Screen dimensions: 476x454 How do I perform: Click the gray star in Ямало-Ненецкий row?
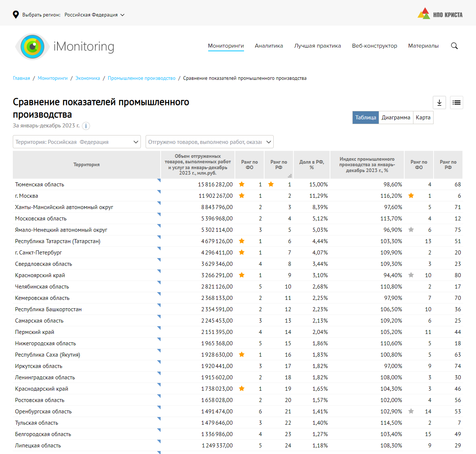411,230
